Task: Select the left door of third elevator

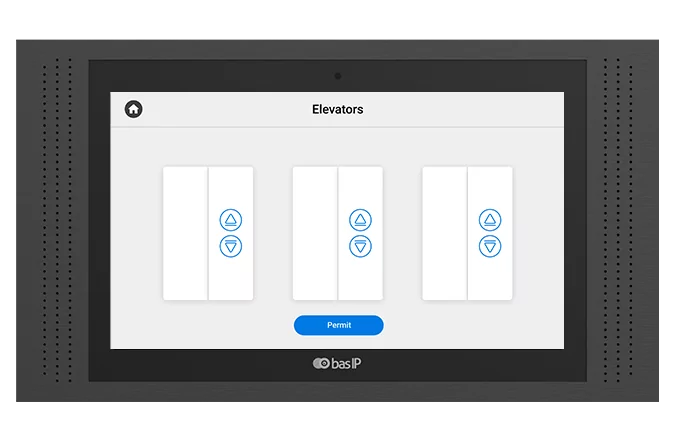Action: [444, 233]
